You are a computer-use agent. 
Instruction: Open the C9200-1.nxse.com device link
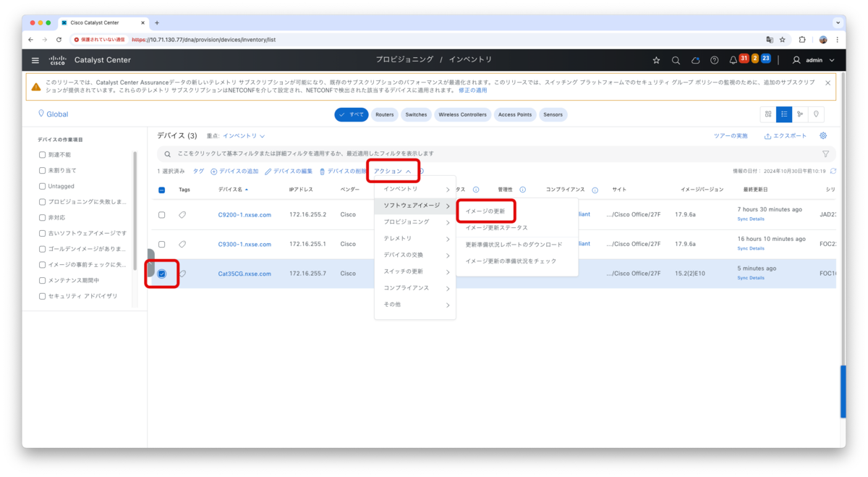[244, 215]
